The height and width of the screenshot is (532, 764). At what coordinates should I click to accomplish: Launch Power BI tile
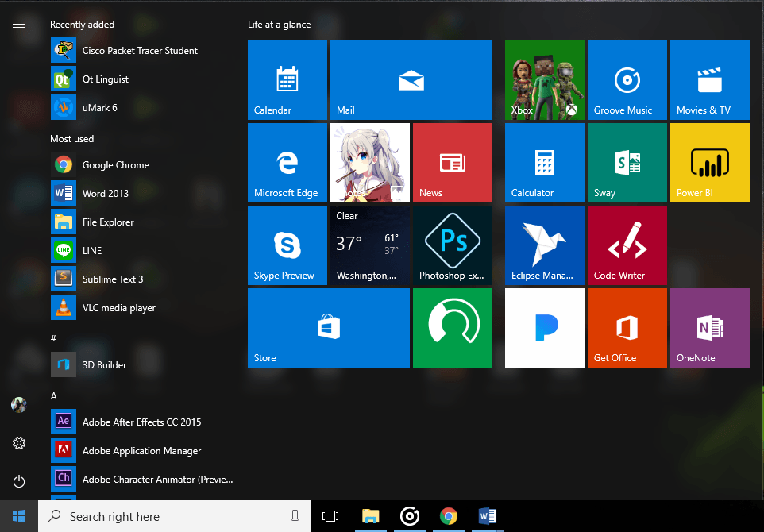click(x=710, y=163)
